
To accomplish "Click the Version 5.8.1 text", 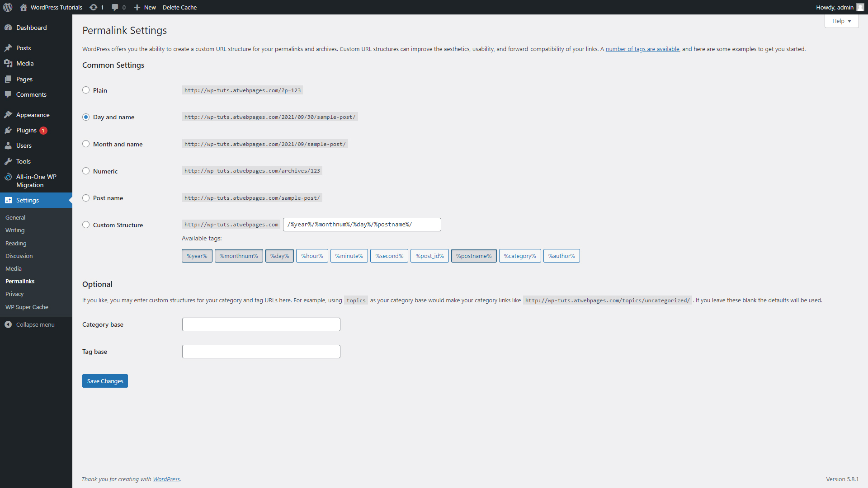I will [x=842, y=479].
